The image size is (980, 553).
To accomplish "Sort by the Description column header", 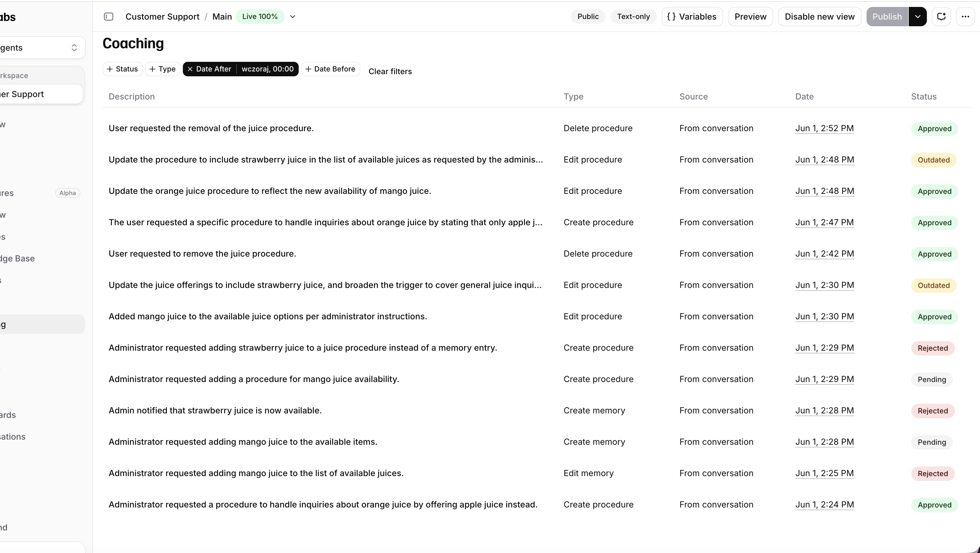I will pos(132,96).
